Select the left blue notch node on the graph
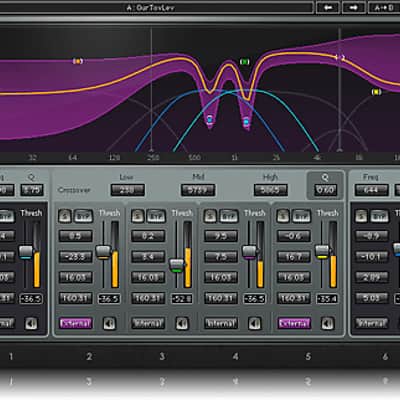 [x=210, y=119]
